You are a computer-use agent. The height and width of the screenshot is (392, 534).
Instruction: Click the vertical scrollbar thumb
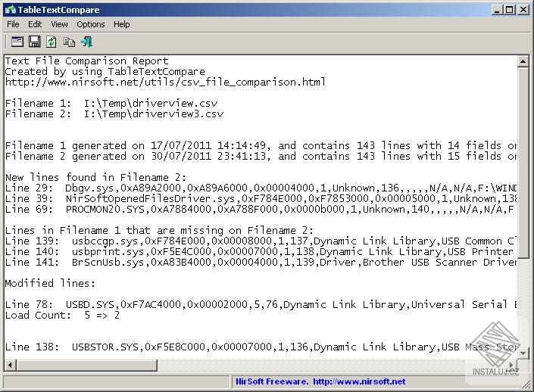523,163
